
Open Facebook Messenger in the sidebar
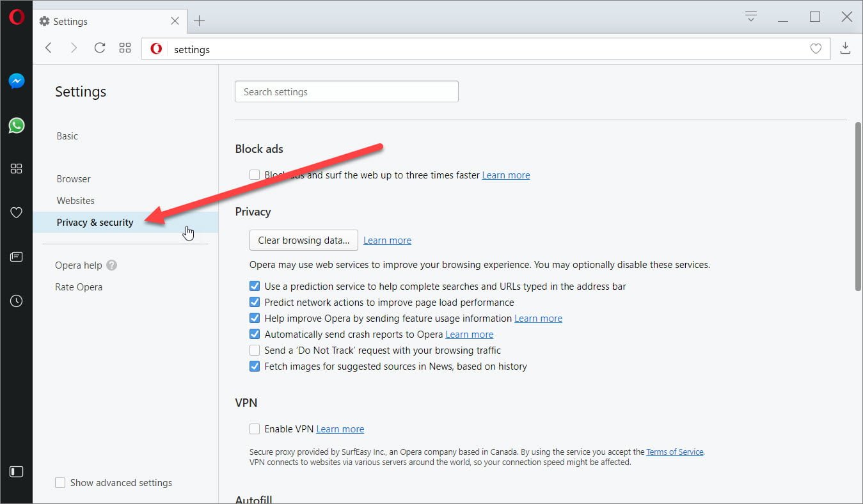tap(17, 81)
